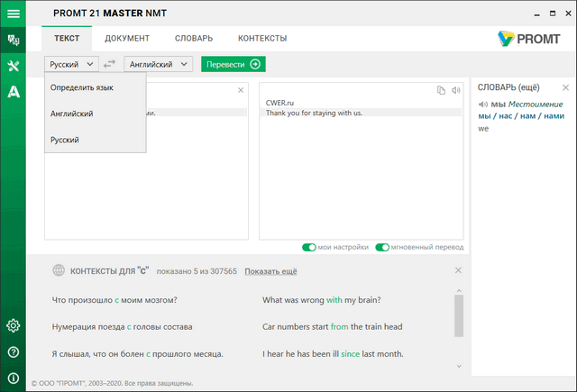This screenshot has width=577, height=392.
Task: Open settings via the gear icon
Action: pos(14,325)
